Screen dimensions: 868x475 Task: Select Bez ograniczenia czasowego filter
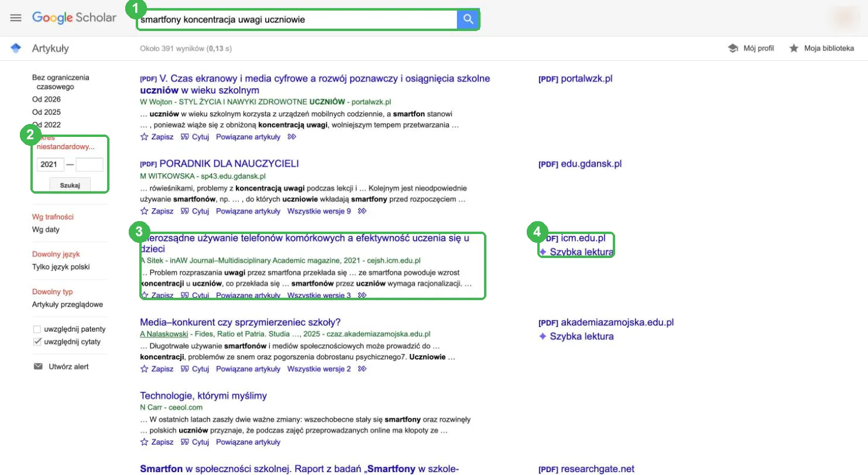pyautogui.click(x=61, y=82)
